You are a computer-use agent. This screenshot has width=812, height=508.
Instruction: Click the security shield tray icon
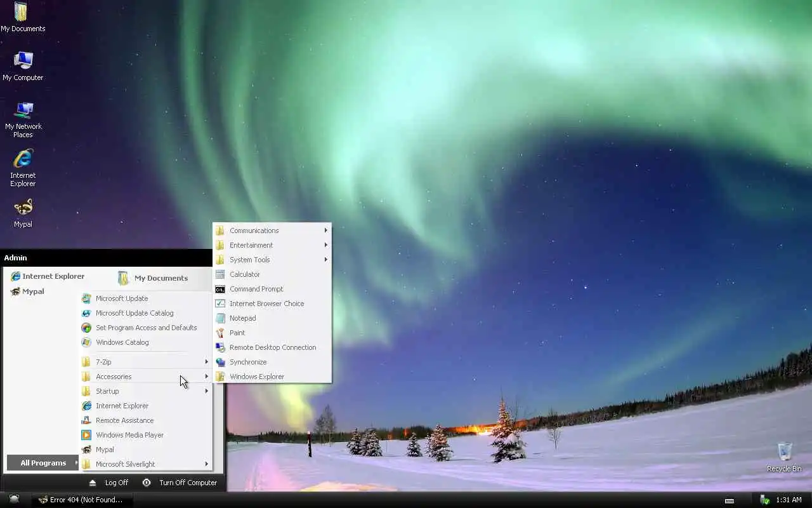(765, 500)
